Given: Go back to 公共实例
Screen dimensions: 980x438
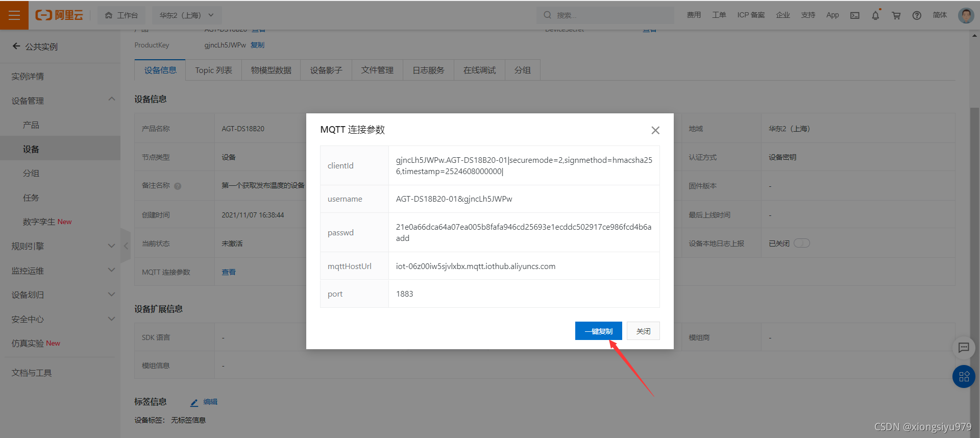Looking at the screenshot, I should coord(35,46).
